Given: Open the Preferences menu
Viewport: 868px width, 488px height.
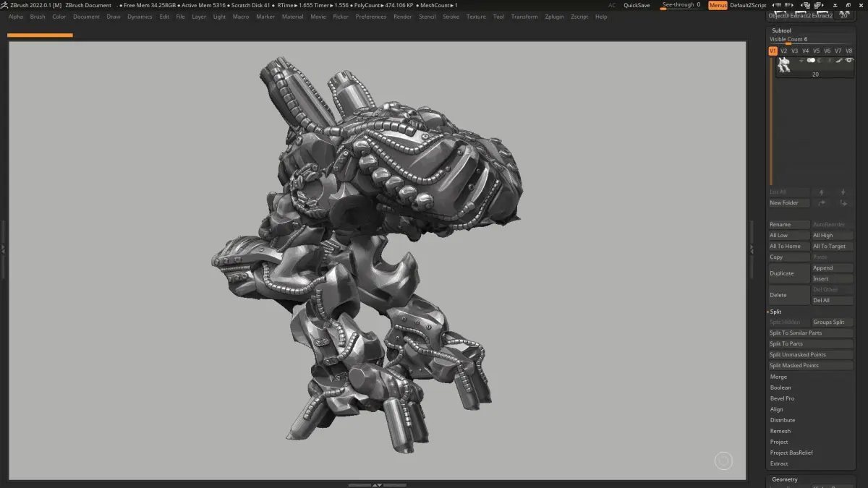Looking at the screenshot, I should (x=371, y=17).
